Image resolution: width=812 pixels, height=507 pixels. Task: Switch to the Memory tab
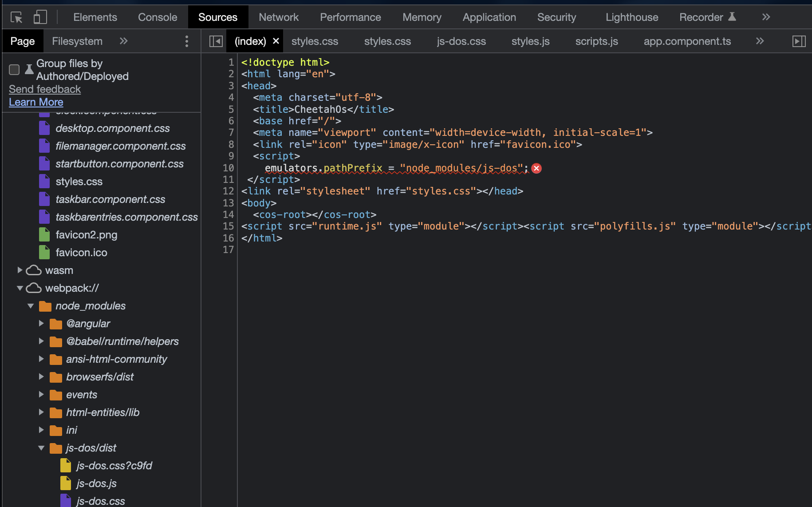(422, 17)
